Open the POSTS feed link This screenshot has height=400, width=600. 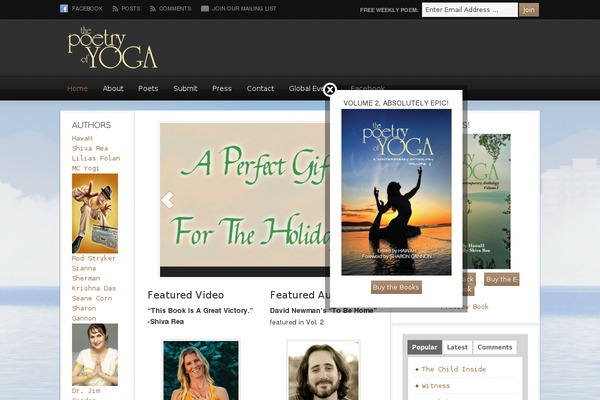click(x=131, y=8)
